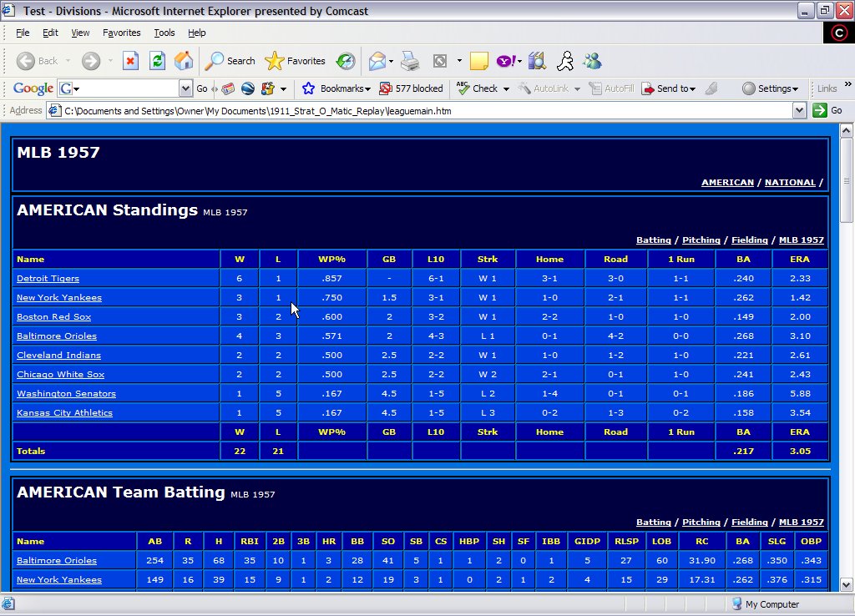Open the Messenger people icon
This screenshot has width=855, height=616.
point(592,61)
